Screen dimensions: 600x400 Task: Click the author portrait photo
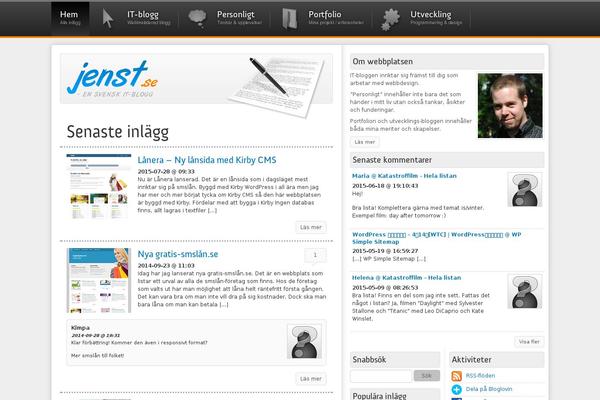click(510, 106)
